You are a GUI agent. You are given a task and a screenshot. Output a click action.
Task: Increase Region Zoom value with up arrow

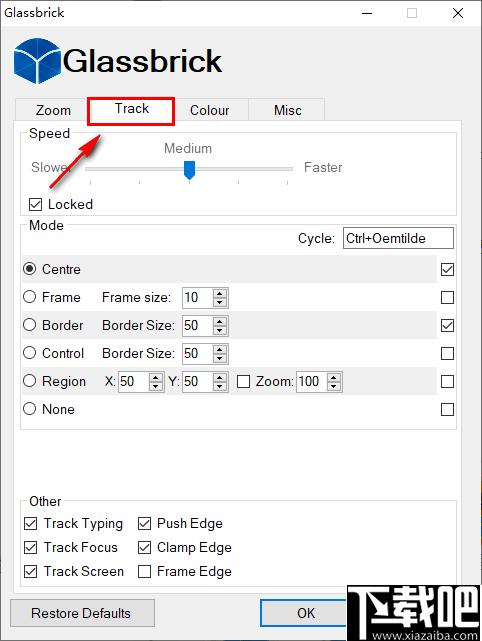334,377
